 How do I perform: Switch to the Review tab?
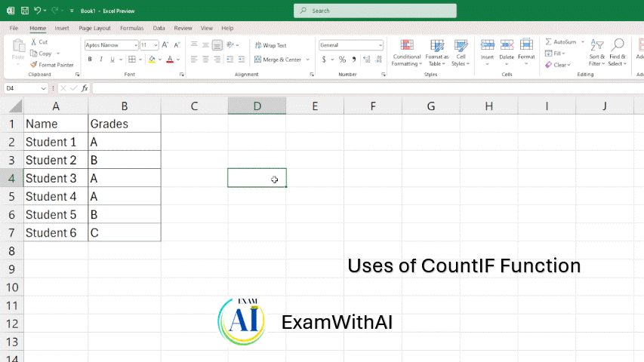(x=183, y=28)
